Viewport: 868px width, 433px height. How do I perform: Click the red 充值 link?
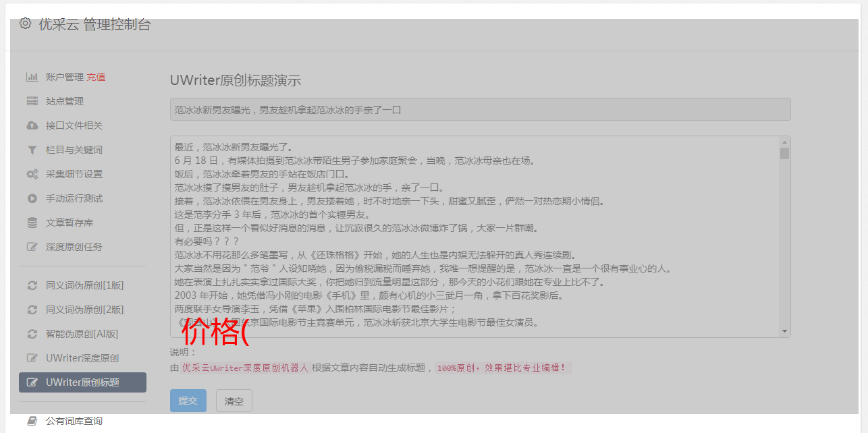point(96,77)
